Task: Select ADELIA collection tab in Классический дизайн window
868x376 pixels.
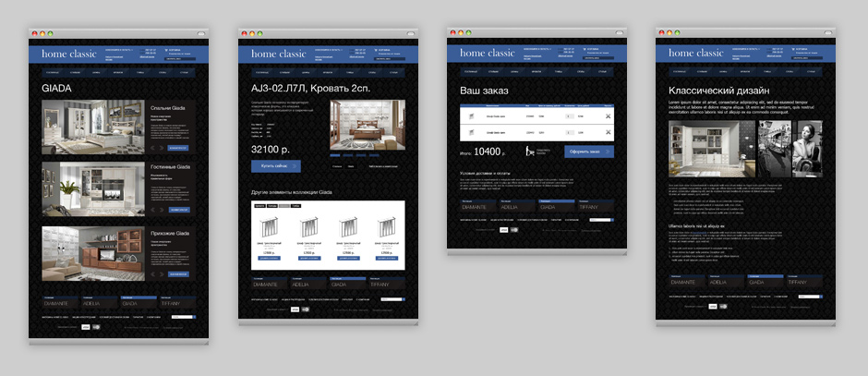Action: pyautogui.click(x=718, y=282)
